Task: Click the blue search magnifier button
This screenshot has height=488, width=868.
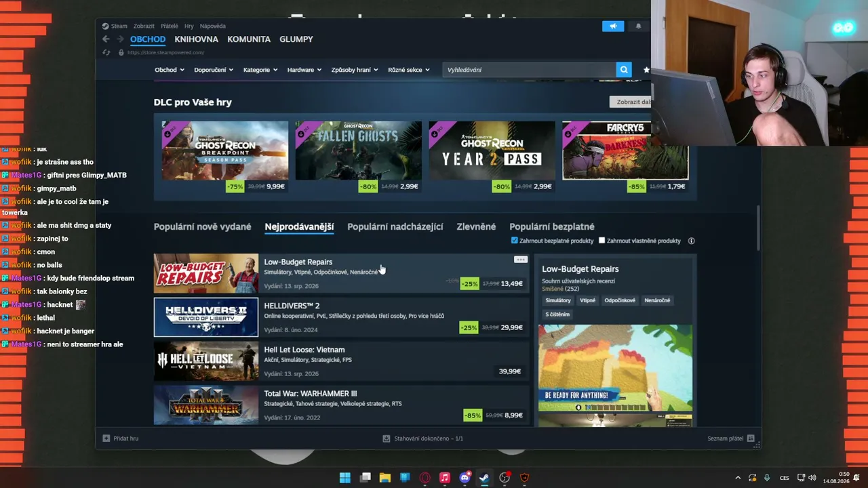Action: point(624,70)
